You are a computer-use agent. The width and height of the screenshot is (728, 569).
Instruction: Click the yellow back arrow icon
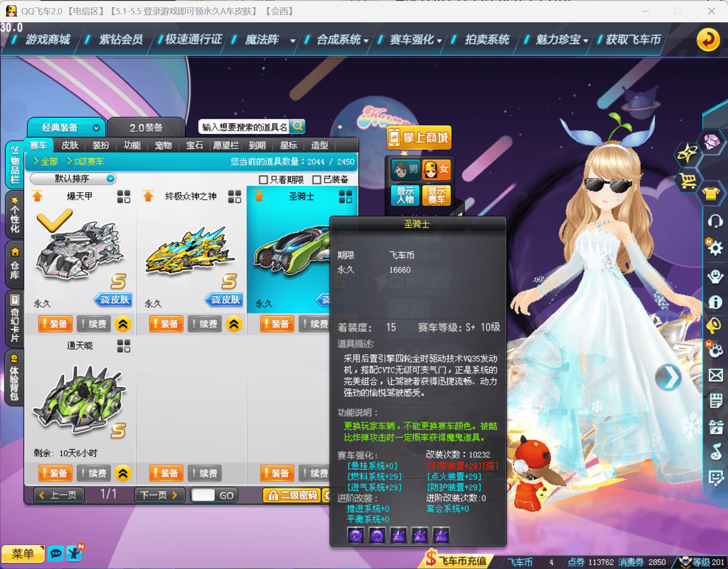[x=708, y=40]
